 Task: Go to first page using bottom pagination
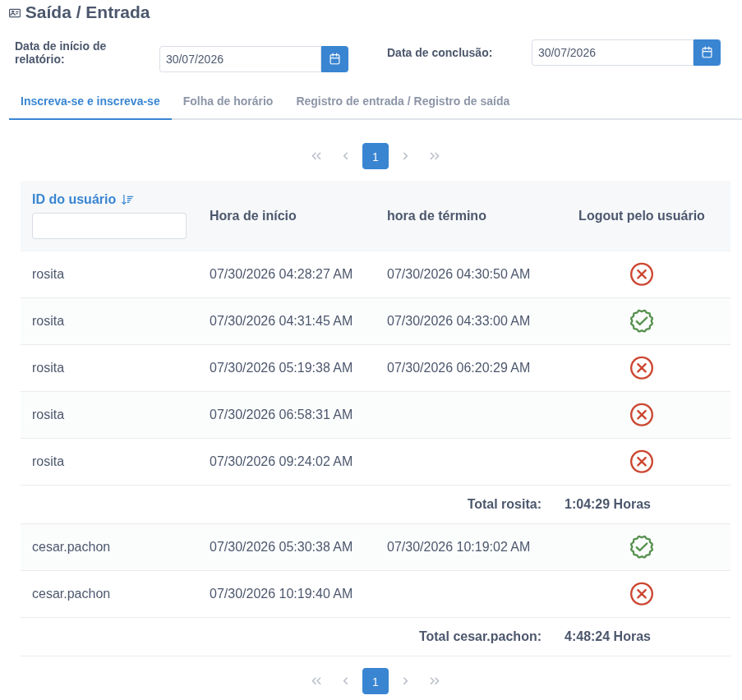[x=316, y=681]
